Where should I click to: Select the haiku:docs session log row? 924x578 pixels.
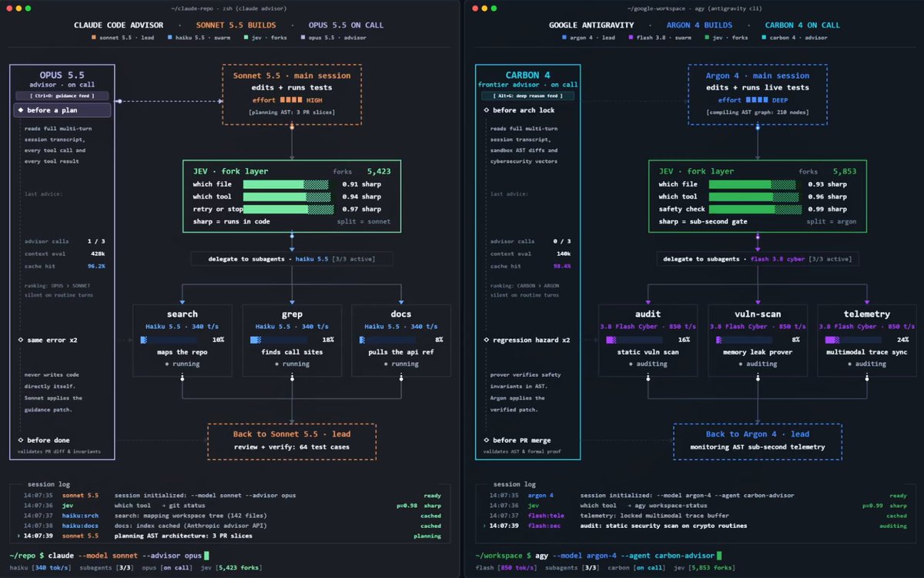pos(229,526)
